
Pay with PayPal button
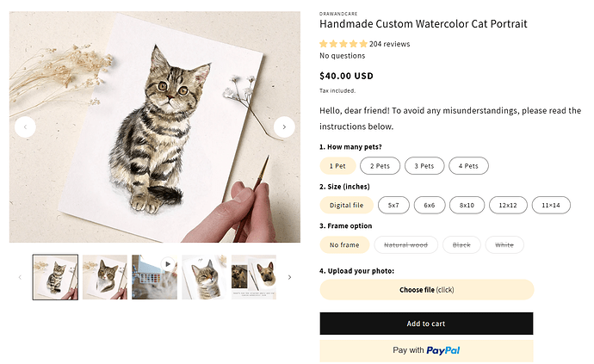(426, 350)
